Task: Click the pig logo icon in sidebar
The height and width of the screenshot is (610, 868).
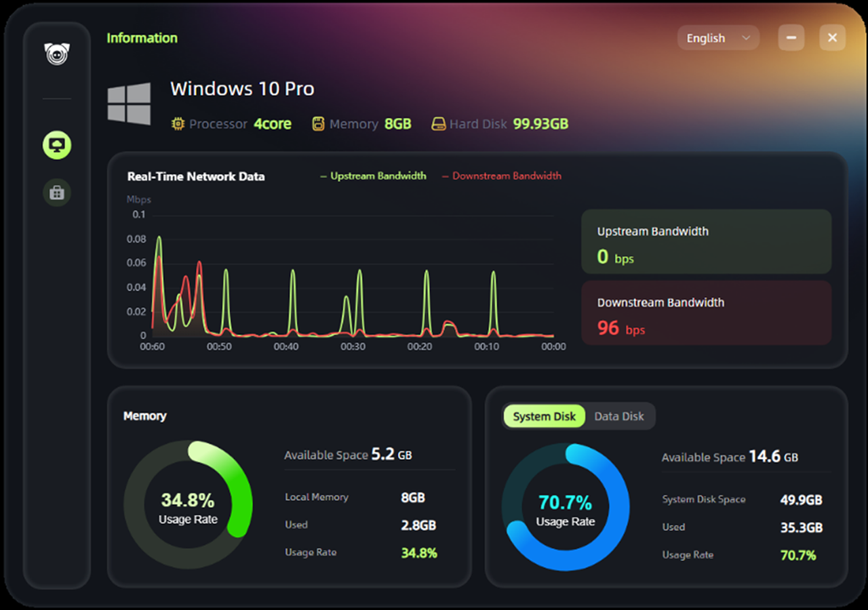Action: pos(57,54)
